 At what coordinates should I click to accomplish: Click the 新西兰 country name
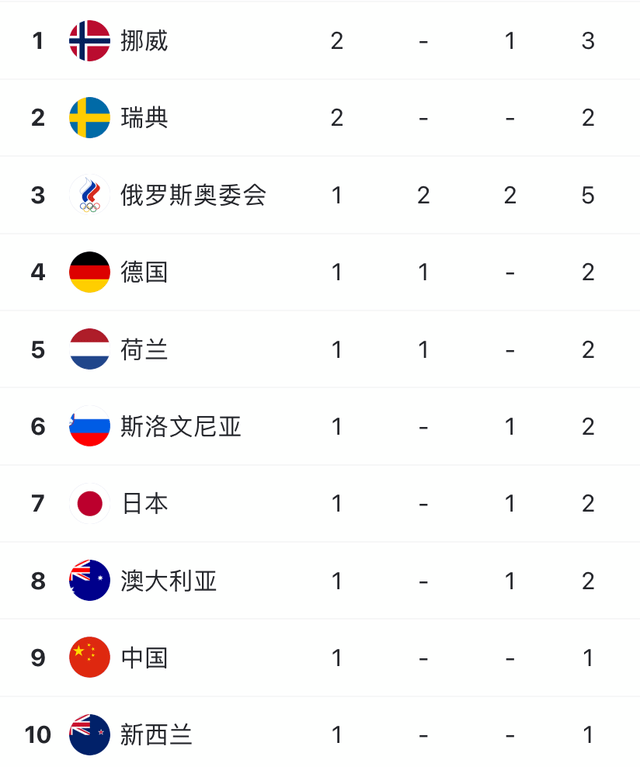156,734
